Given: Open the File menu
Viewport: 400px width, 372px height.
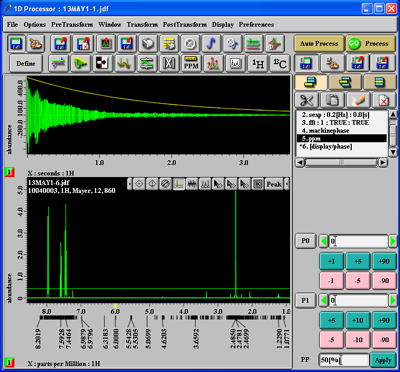Looking at the screenshot, I should click(x=12, y=25).
